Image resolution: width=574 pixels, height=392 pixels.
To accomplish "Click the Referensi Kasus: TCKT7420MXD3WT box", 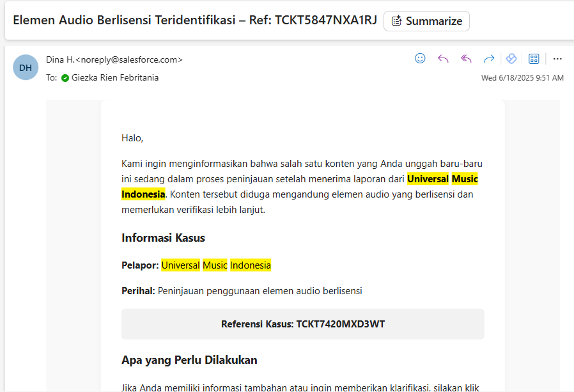I will [303, 324].
